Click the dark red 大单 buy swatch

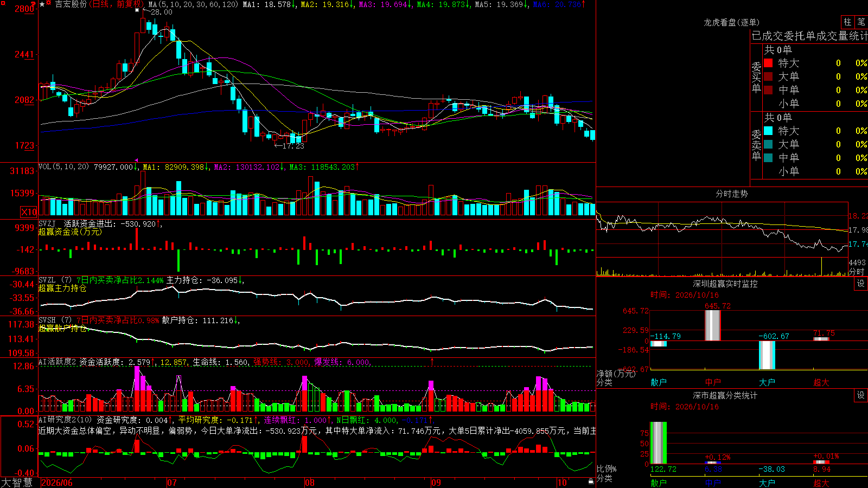(768, 76)
